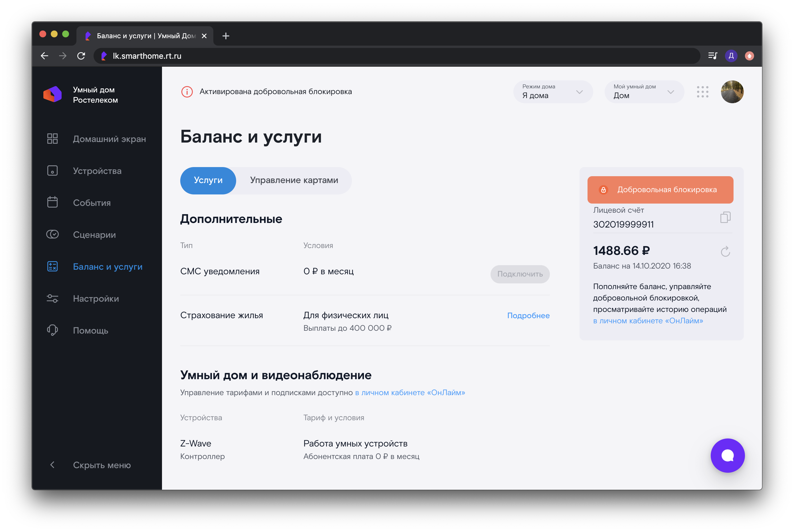Image resolution: width=794 pixels, height=532 pixels.
Task: Copy the account number with the copy icon
Action: click(725, 217)
